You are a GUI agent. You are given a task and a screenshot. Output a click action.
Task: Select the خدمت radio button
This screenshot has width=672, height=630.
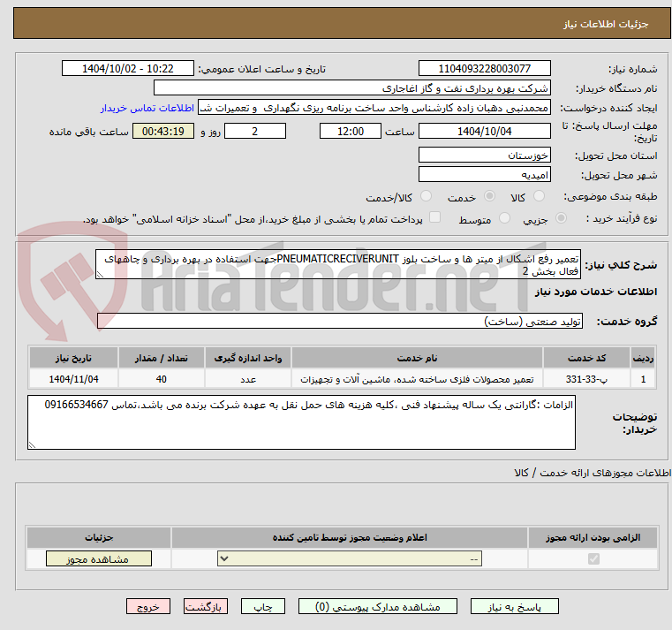[489, 196]
